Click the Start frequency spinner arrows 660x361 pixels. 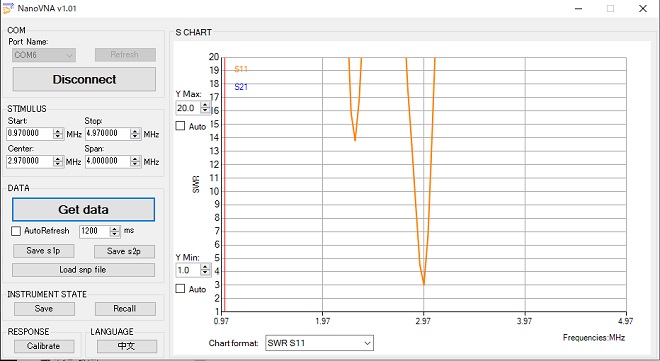[x=58, y=134]
